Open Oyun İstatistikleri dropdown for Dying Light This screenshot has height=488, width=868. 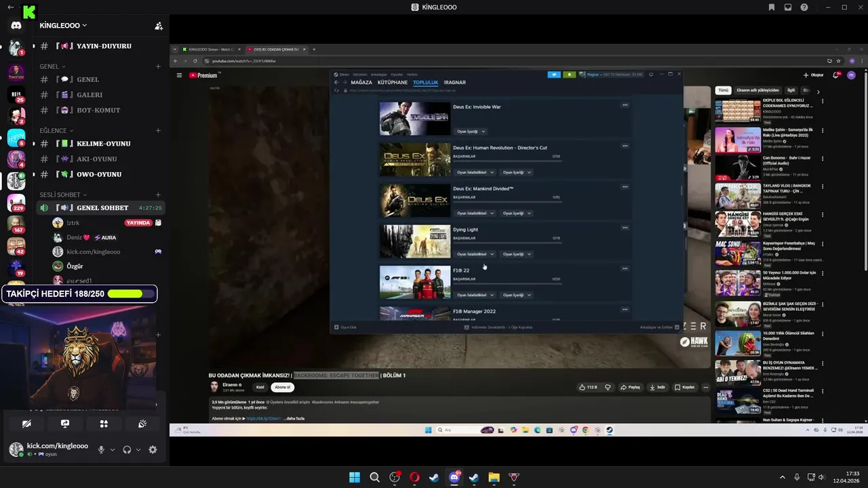point(475,254)
